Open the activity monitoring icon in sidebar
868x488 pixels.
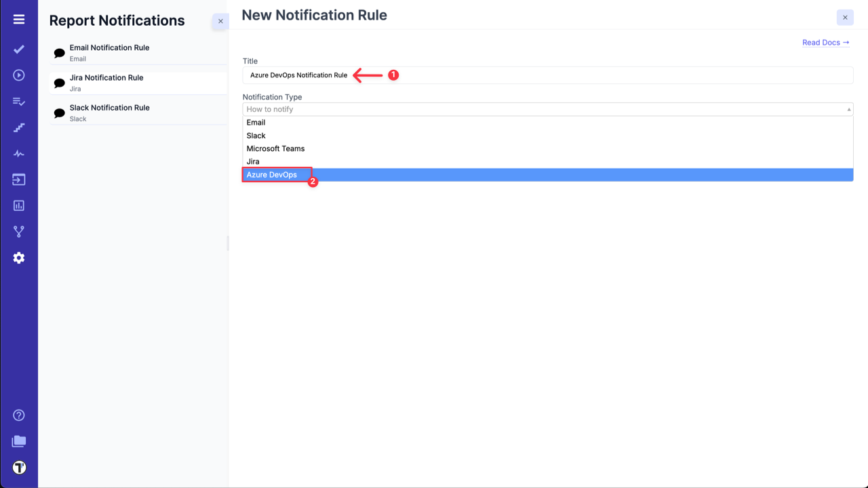(x=18, y=153)
